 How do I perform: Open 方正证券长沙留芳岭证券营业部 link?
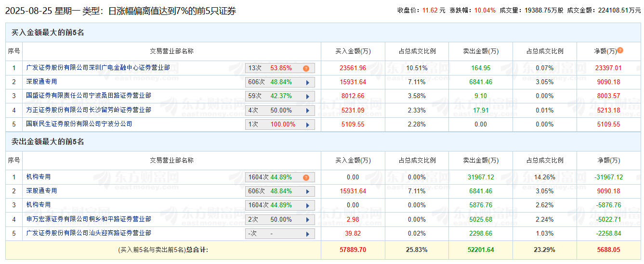coord(89,110)
